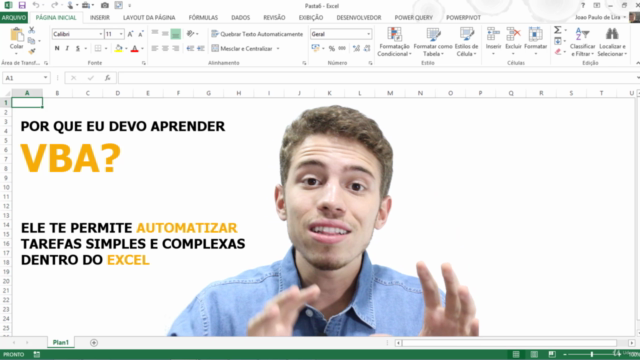Open Estilos de Célula gallery
Viewport: 640px width, 360px height.
click(x=466, y=42)
